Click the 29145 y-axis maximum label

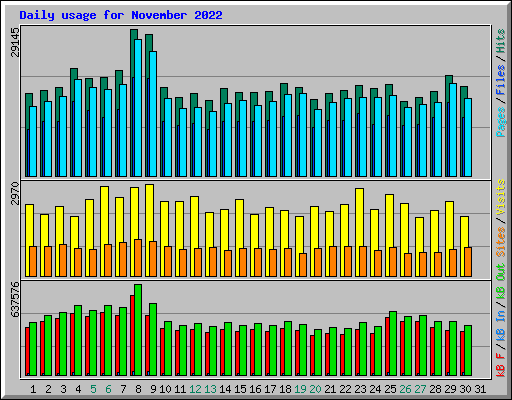15,42
